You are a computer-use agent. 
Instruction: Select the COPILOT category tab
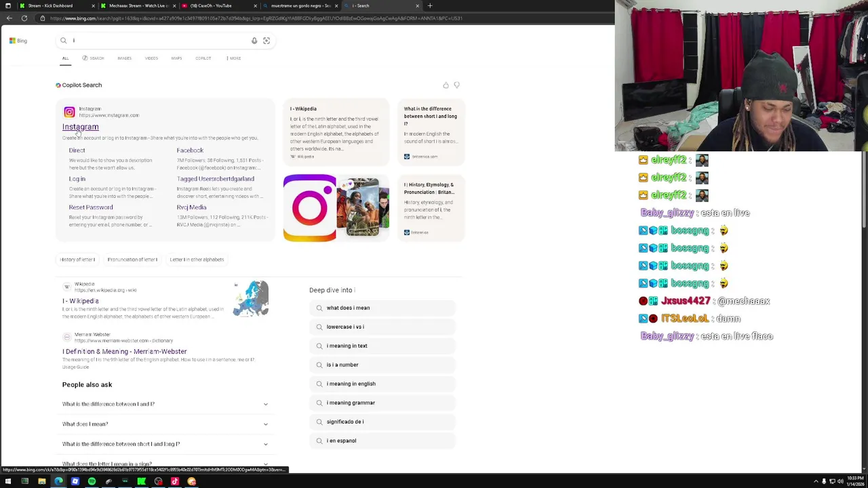click(203, 58)
